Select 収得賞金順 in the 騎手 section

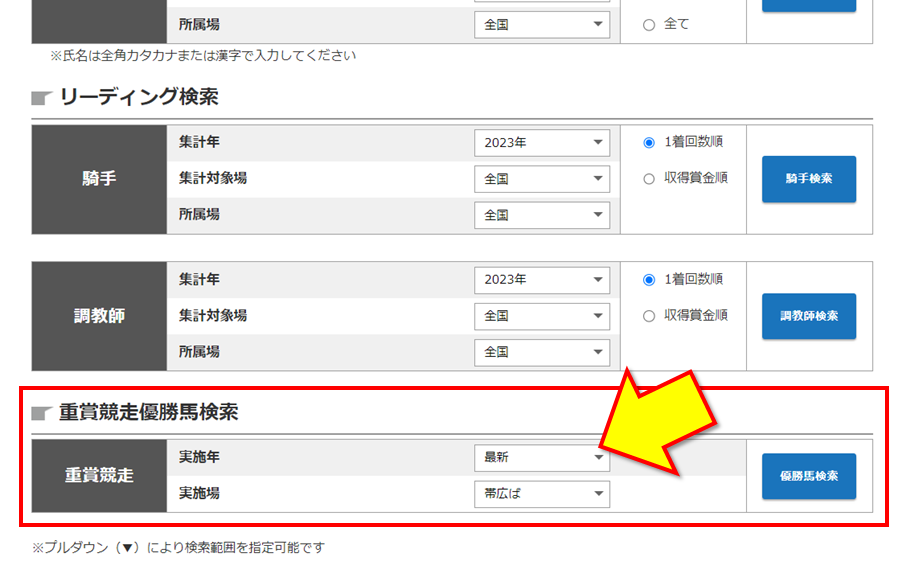649,178
